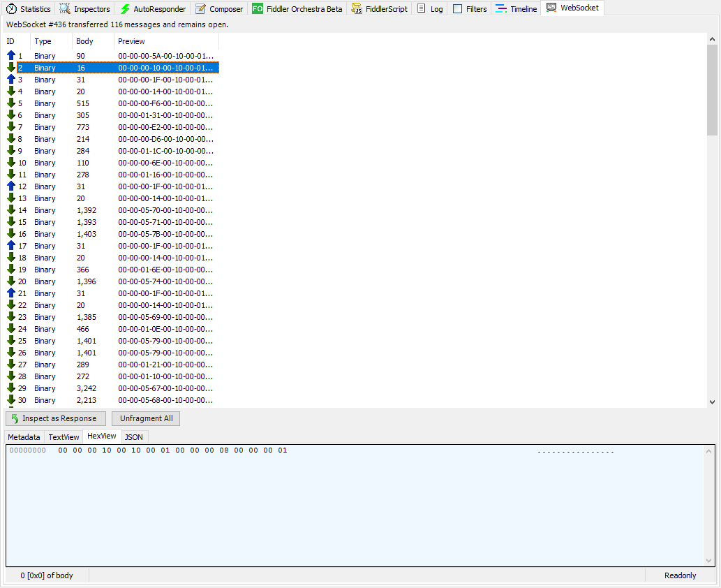
Task: Switch to the JSON view tab
Action: (134, 437)
